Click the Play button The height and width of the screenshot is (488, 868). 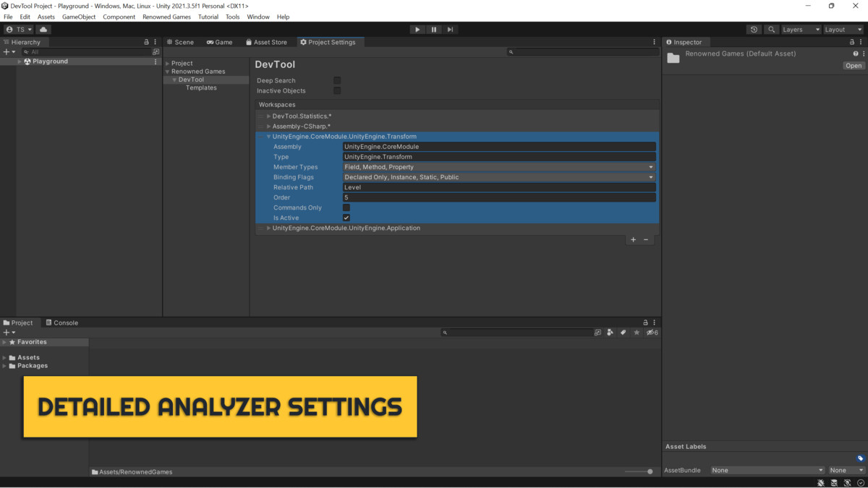click(x=417, y=29)
